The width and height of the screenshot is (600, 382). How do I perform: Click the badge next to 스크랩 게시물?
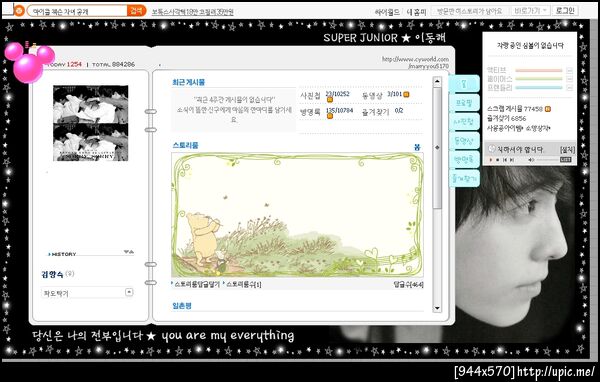[548, 109]
